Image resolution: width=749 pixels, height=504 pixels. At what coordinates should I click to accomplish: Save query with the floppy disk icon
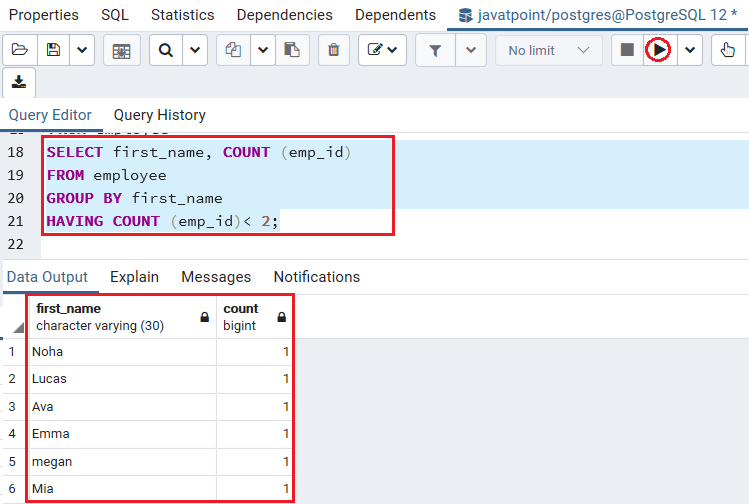pyautogui.click(x=53, y=50)
